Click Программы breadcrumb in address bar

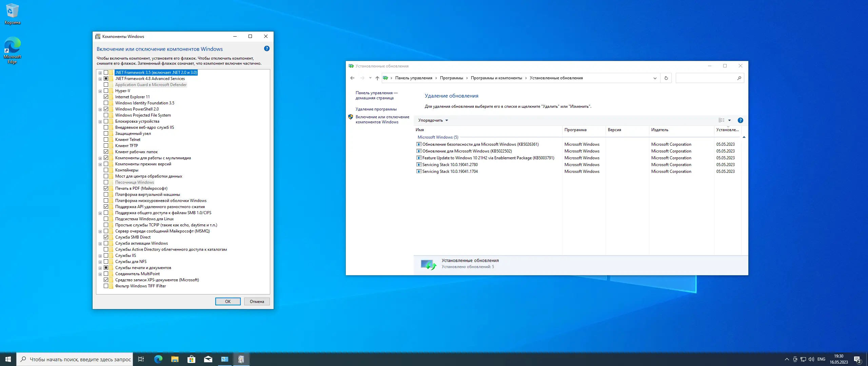click(x=451, y=78)
